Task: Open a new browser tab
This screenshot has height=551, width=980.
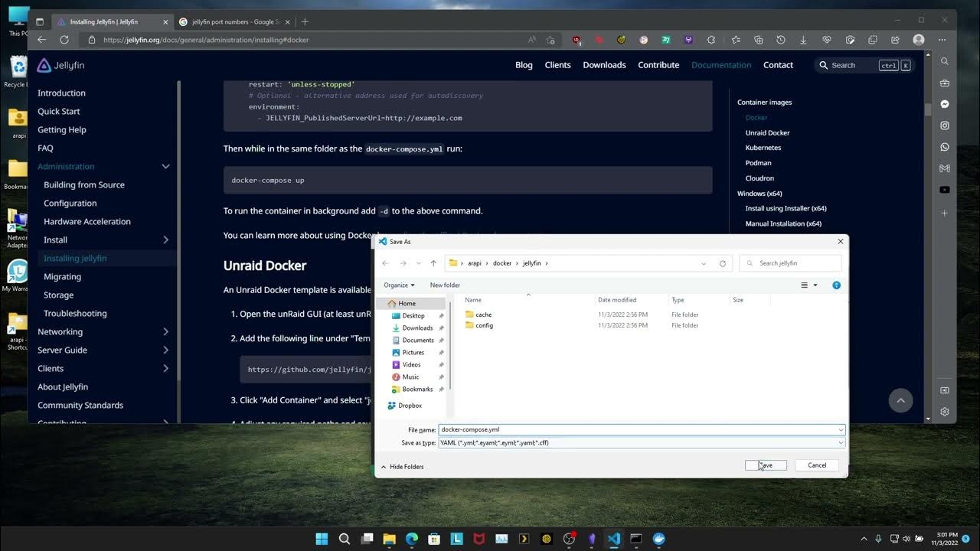Action: 305,21
